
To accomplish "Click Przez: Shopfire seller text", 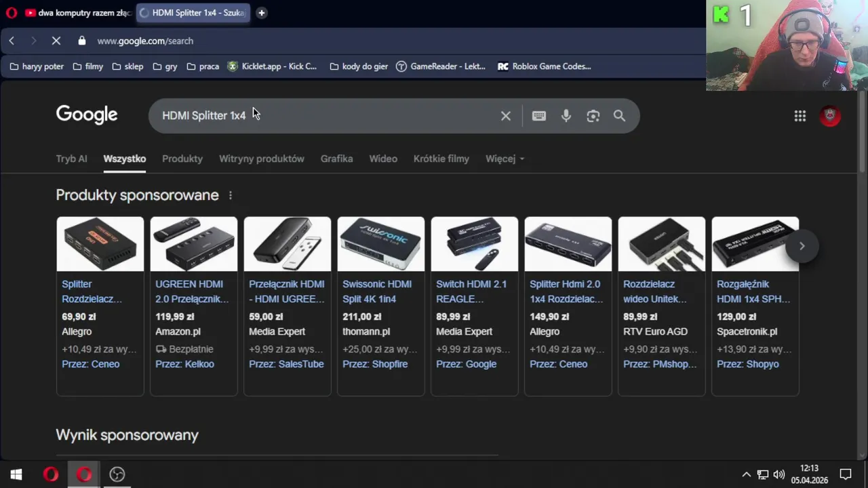I will click(375, 364).
